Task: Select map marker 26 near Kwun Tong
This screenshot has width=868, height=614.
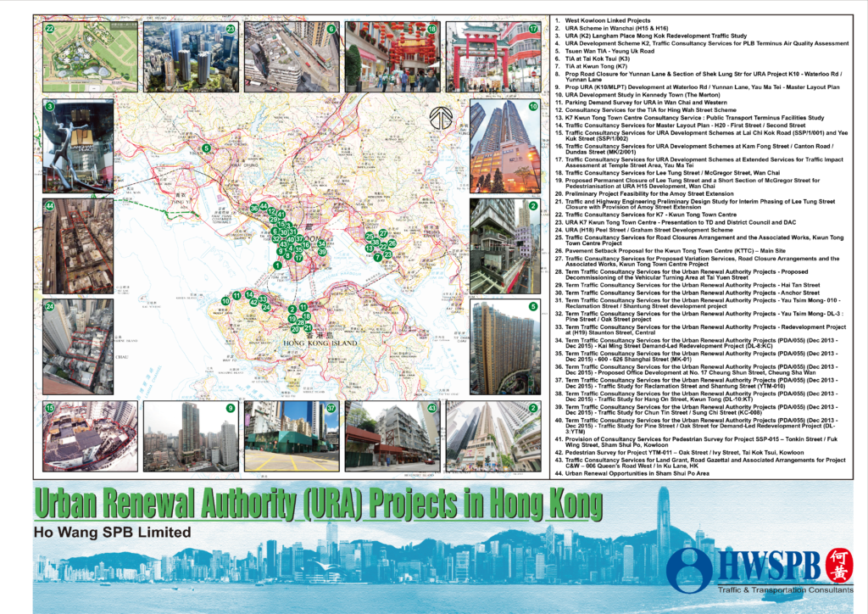Action: coord(392,243)
